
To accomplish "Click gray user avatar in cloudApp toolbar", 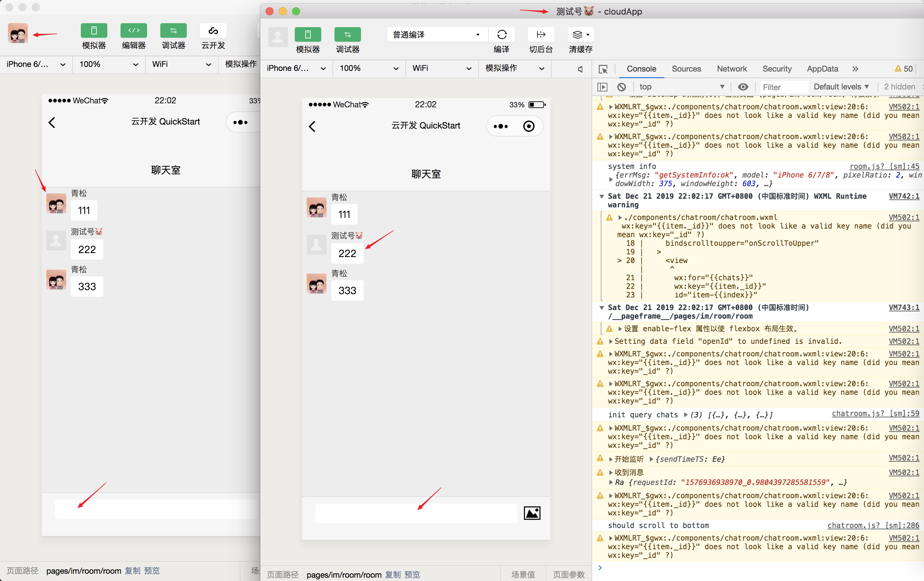I will [x=278, y=37].
